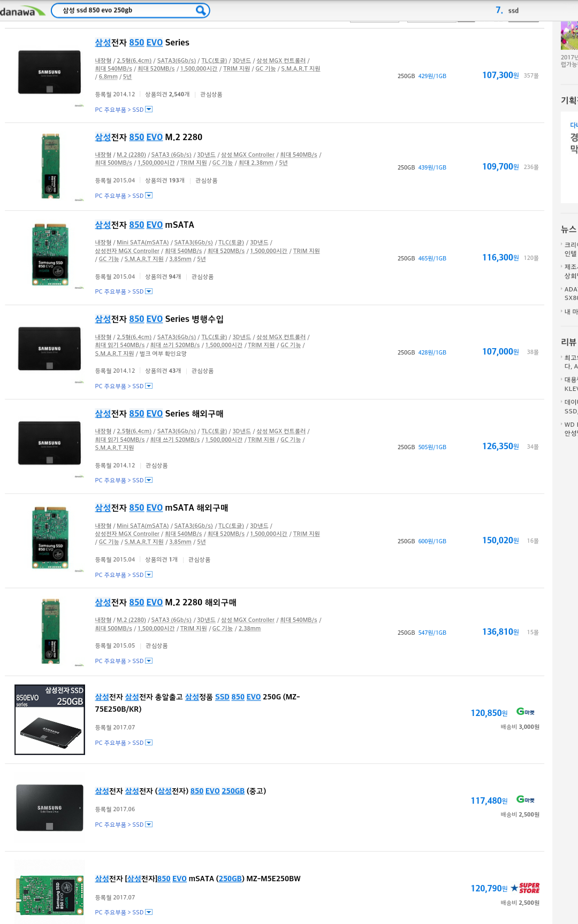Click ranked keyword 7. ssd

pyautogui.click(x=507, y=10)
